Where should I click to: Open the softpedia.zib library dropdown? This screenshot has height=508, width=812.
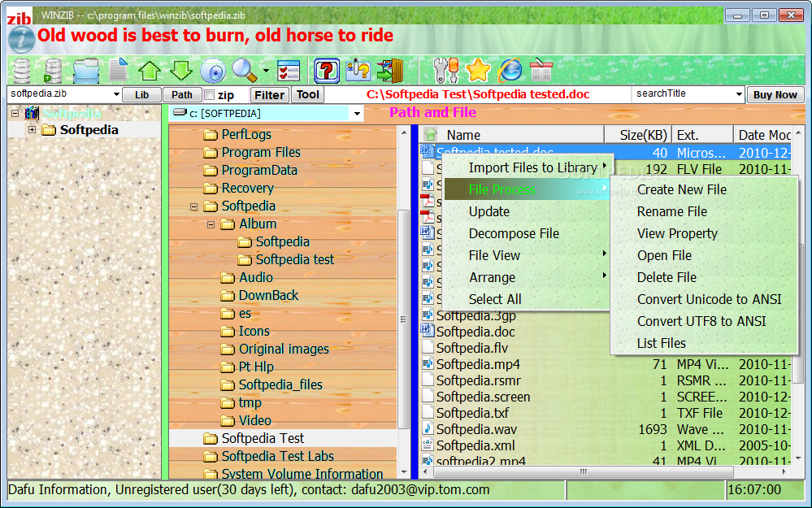point(116,95)
